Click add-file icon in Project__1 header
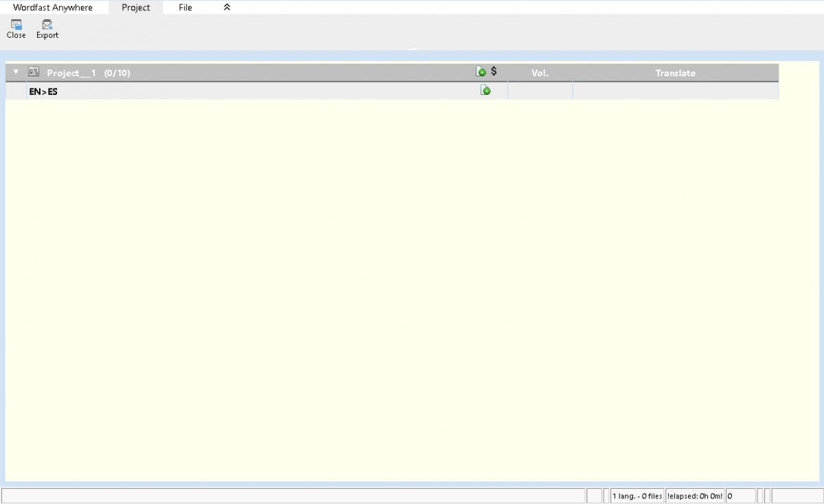Viewport: 824px width, 504px height. click(x=481, y=71)
